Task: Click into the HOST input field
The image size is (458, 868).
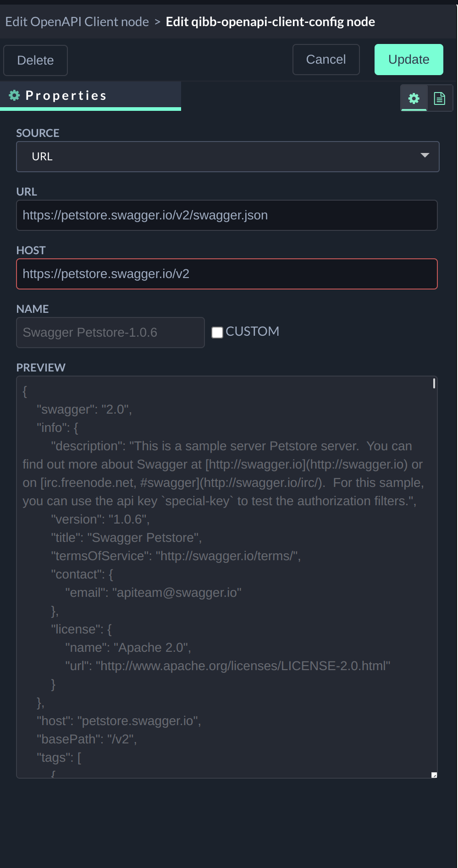Action: [226, 274]
